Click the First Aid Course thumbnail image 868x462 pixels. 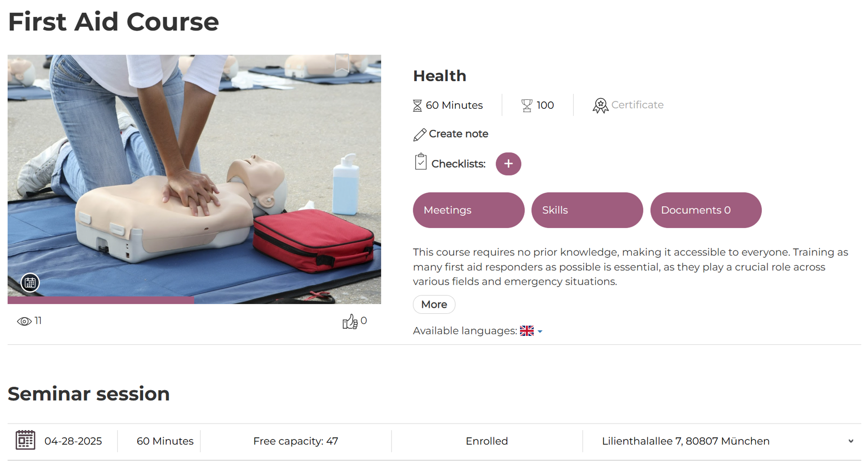[194, 179]
